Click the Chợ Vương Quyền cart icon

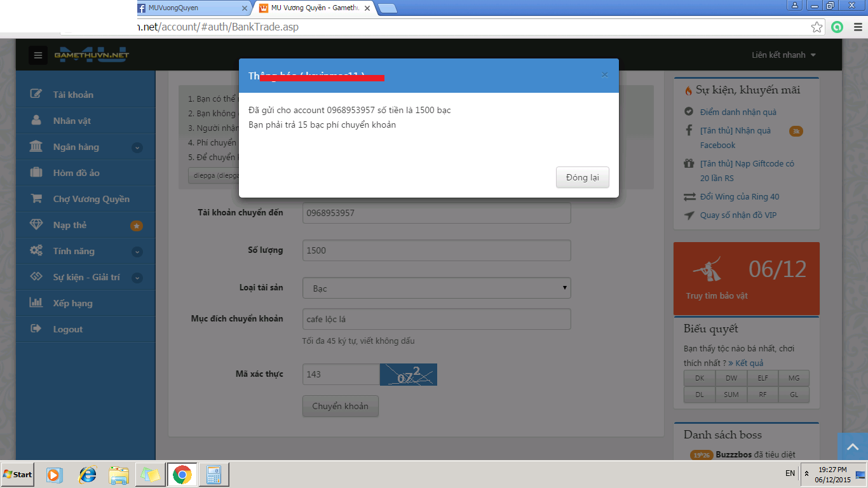click(x=36, y=198)
